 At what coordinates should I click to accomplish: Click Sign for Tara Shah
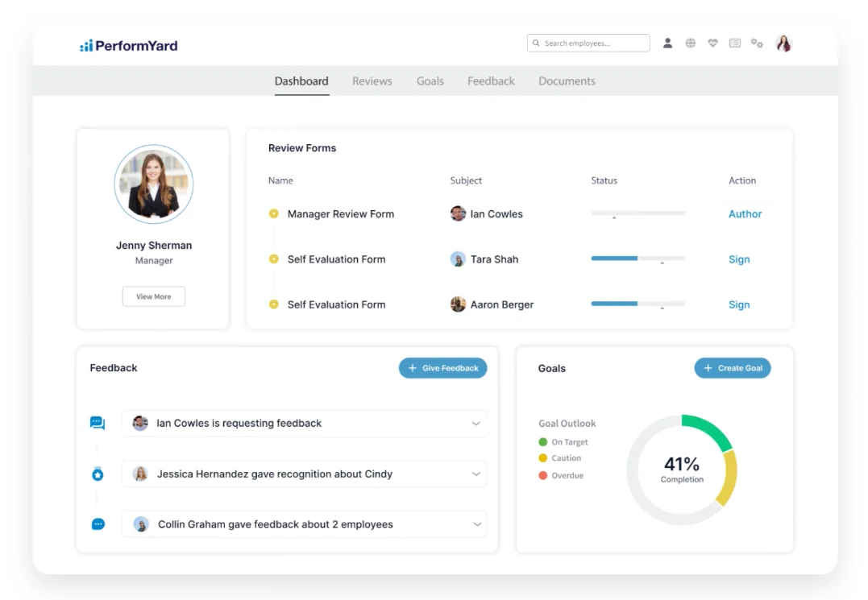[739, 259]
